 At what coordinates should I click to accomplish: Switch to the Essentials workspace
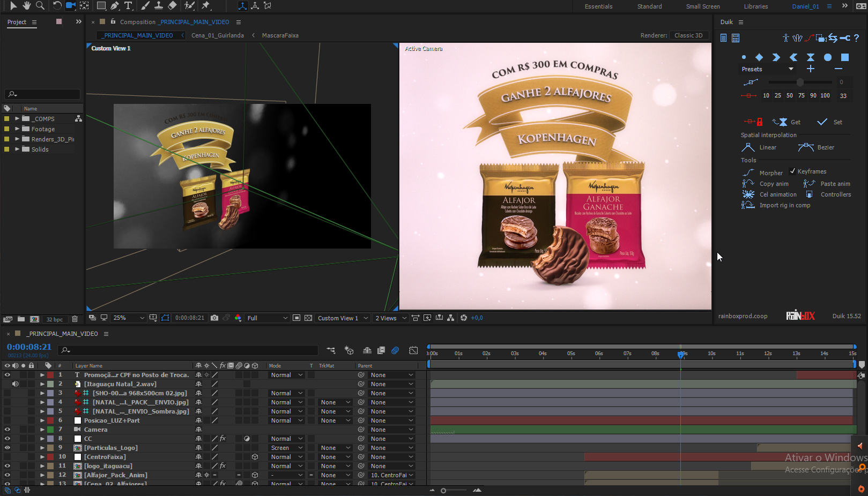point(598,6)
